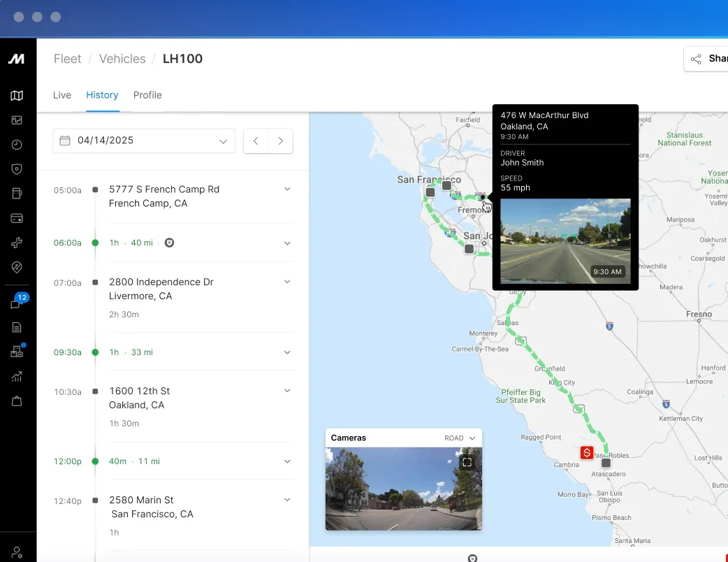The height and width of the screenshot is (562, 728).
Task: Go to the next day with the right arrow
Action: (x=280, y=140)
